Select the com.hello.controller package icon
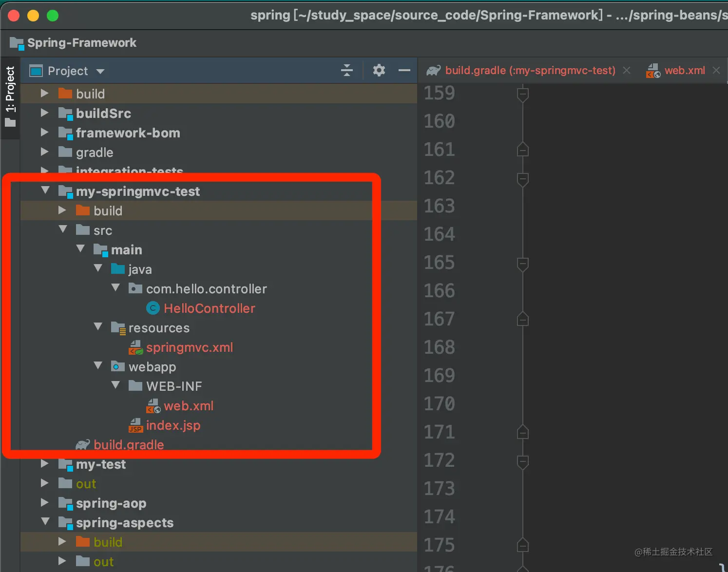 [135, 288]
